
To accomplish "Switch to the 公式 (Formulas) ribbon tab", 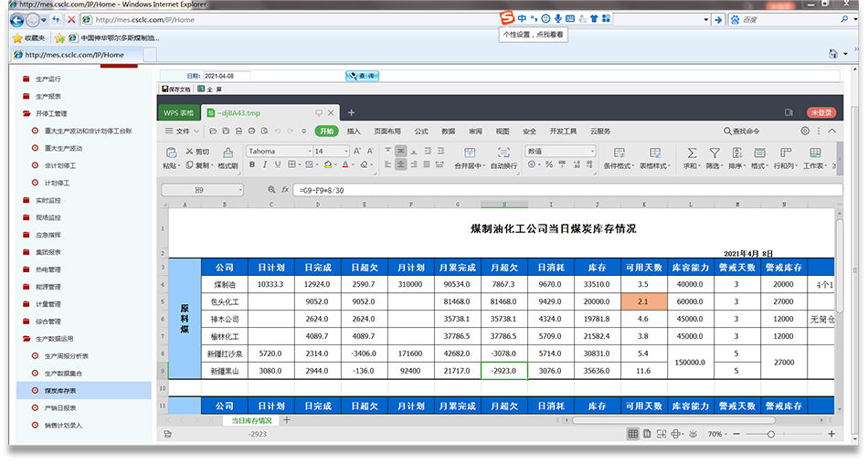I will tap(421, 132).
